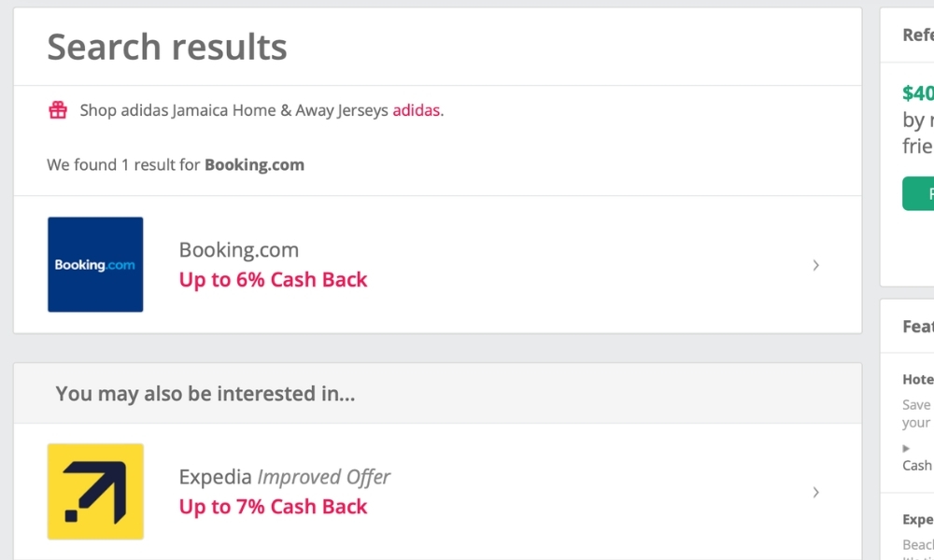Select the Booking.com store logo
The width and height of the screenshot is (934, 560).
(x=94, y=264)
